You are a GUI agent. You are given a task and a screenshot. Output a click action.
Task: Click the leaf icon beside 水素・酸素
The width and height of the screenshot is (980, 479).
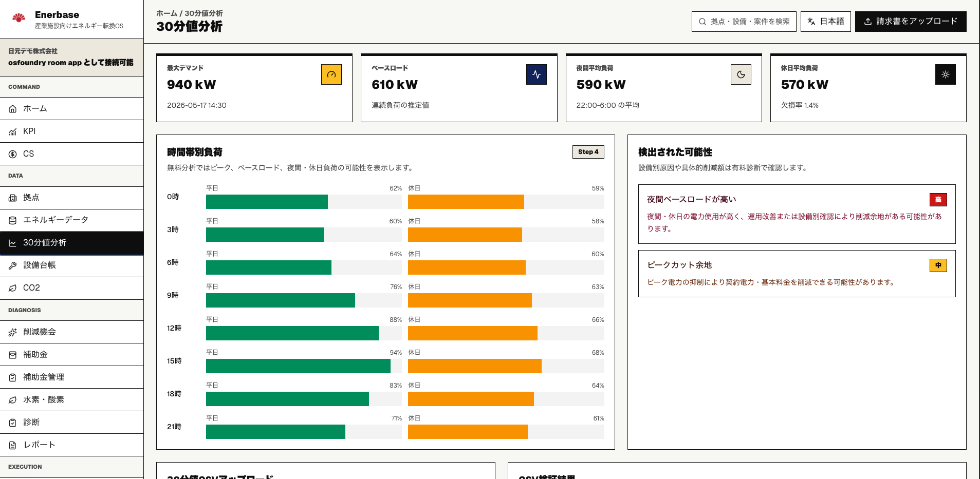tap(13, 400)
